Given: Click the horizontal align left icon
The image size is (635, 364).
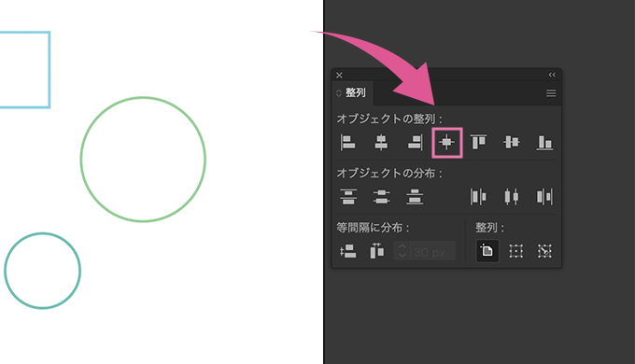Looking at the screenshot, I should pyautogui.click(x=348, y=143).
